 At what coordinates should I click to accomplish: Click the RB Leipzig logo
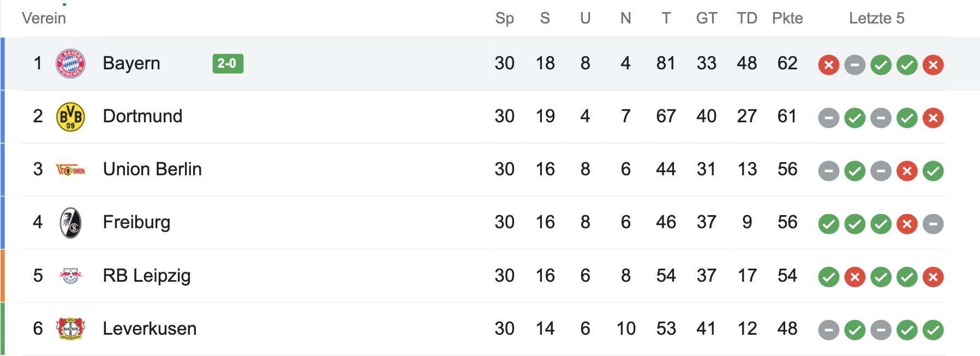pos(70,276)
